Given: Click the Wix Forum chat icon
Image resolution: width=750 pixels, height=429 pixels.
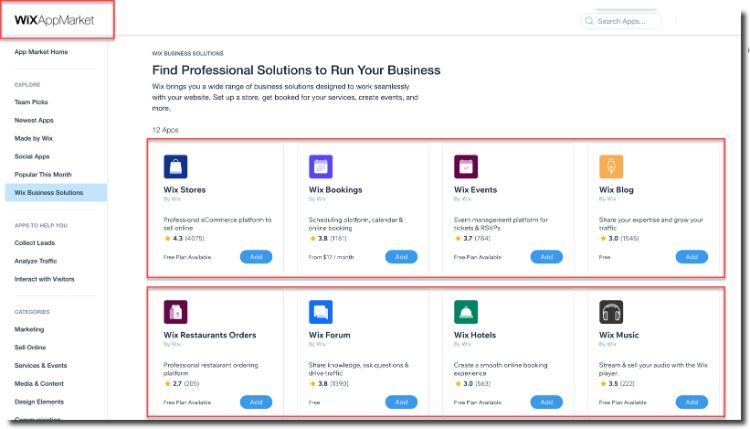Looking at the screenshot, I should 320,312.
